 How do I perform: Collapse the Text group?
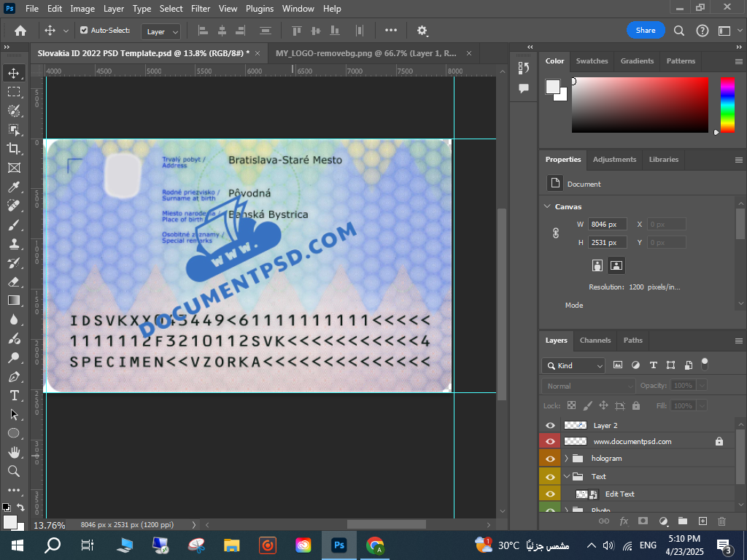point(566,477)
